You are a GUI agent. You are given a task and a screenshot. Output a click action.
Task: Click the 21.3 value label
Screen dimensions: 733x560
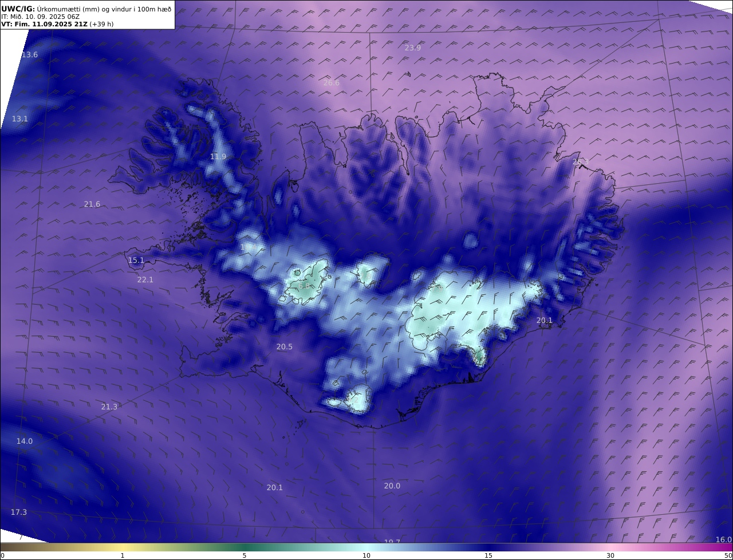(109, 407)
